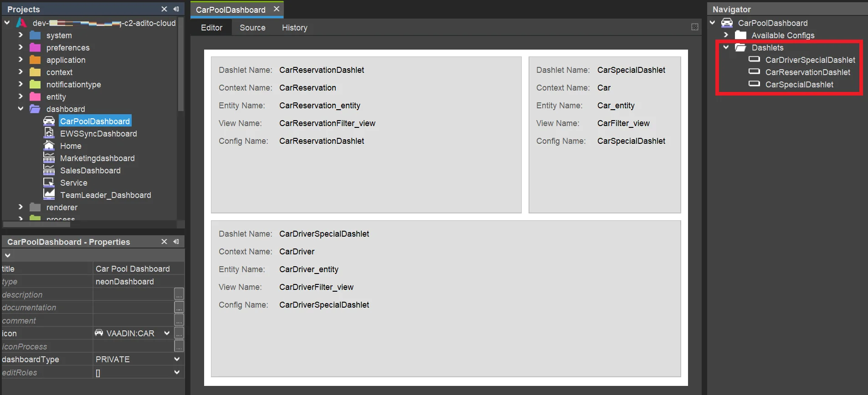The height and width of the screenshot is (395, 868).
Task: Switch to the Editor tab
Action: [x=212, y=28]
